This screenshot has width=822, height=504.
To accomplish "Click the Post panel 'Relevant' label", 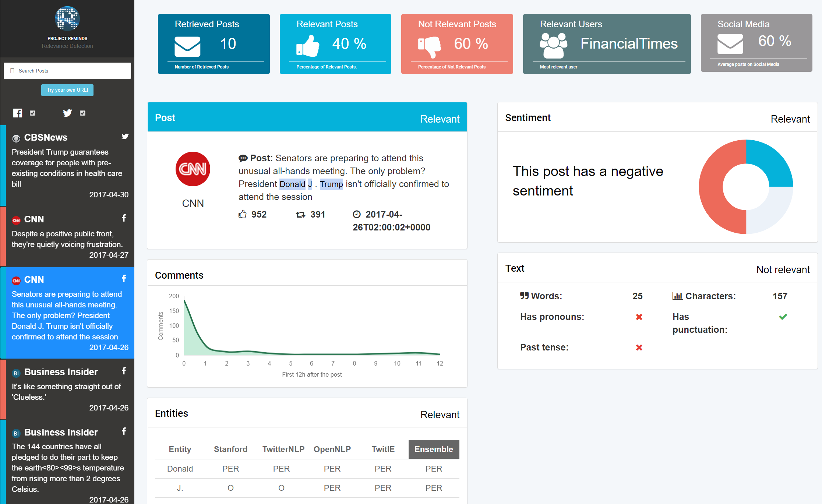I will click(x=440, y=119).
